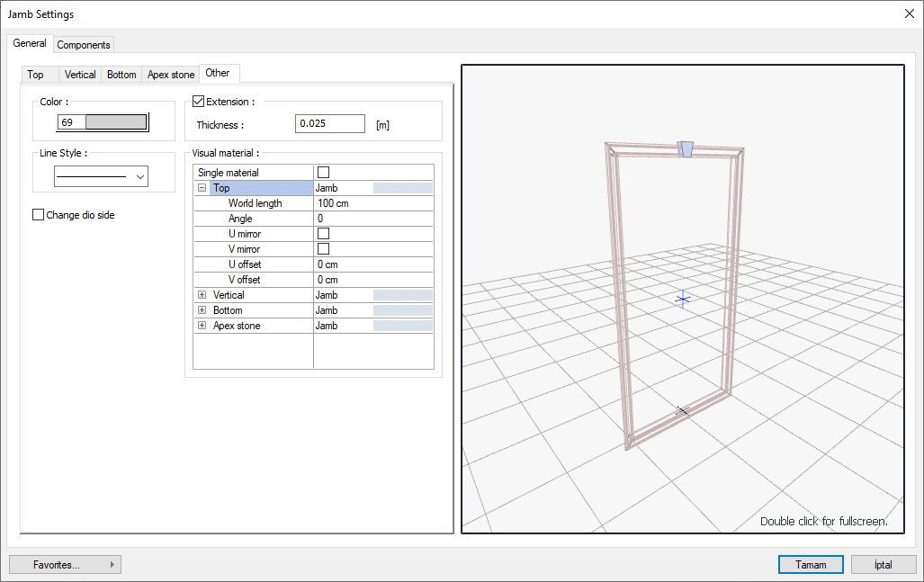Toggle the V mirror checkbox
The height and width of the screenshot is (582, 924).
tap(324, 249)
